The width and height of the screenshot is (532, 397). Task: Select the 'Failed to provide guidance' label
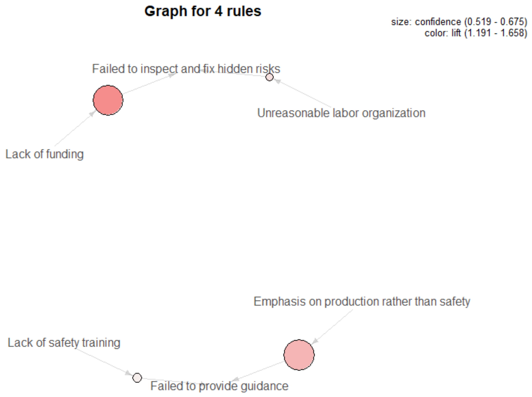click(x=219, y=386)
